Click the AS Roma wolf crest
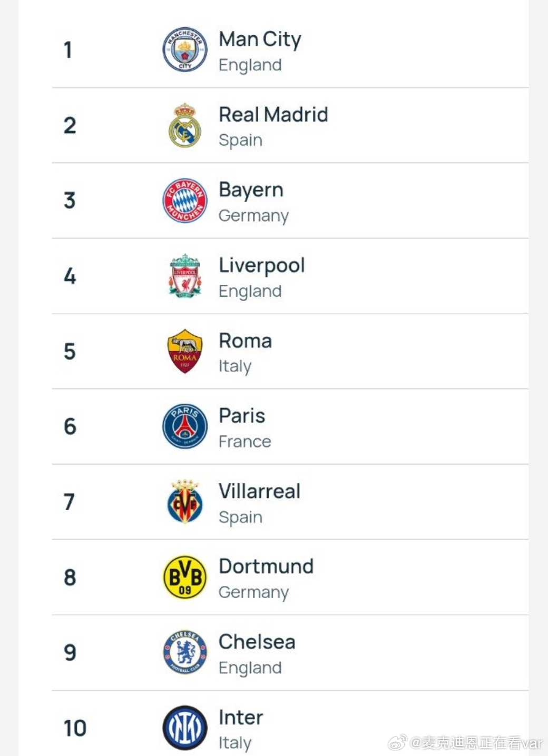 [x=184, y=351]
